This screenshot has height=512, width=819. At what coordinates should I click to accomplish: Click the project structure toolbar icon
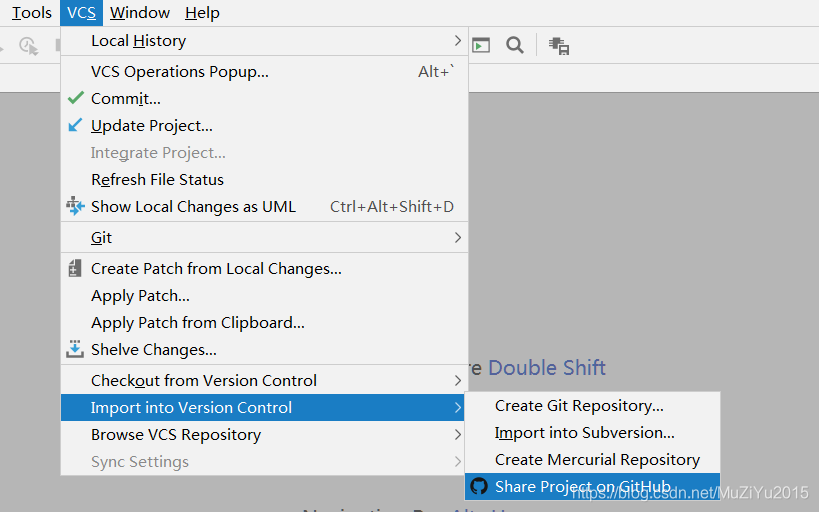click(559, 46)
